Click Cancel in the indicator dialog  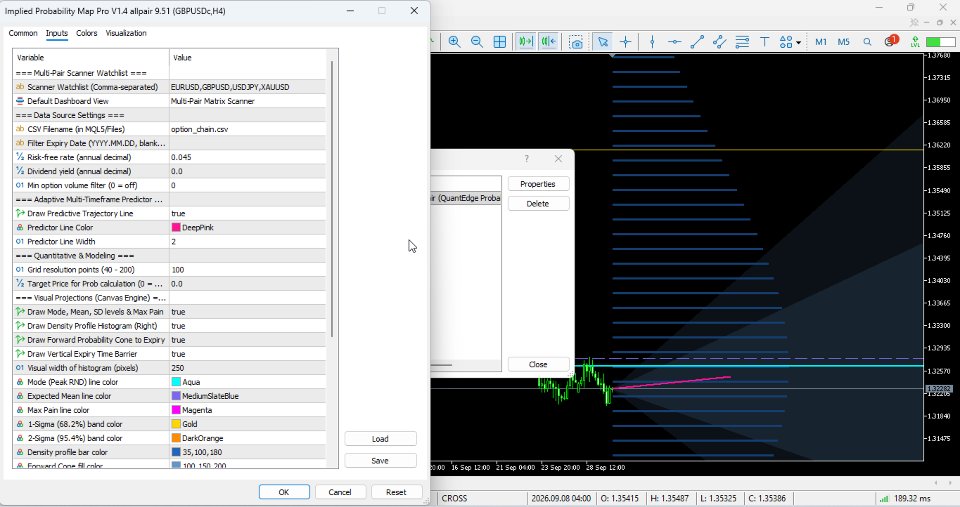[x=340, y=492]
